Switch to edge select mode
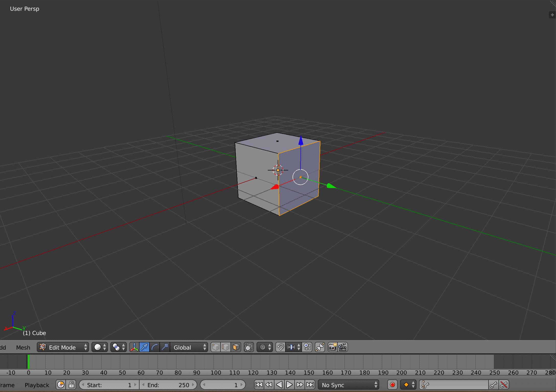Screen dimensions: 556x392 click(x=226, y=347)
